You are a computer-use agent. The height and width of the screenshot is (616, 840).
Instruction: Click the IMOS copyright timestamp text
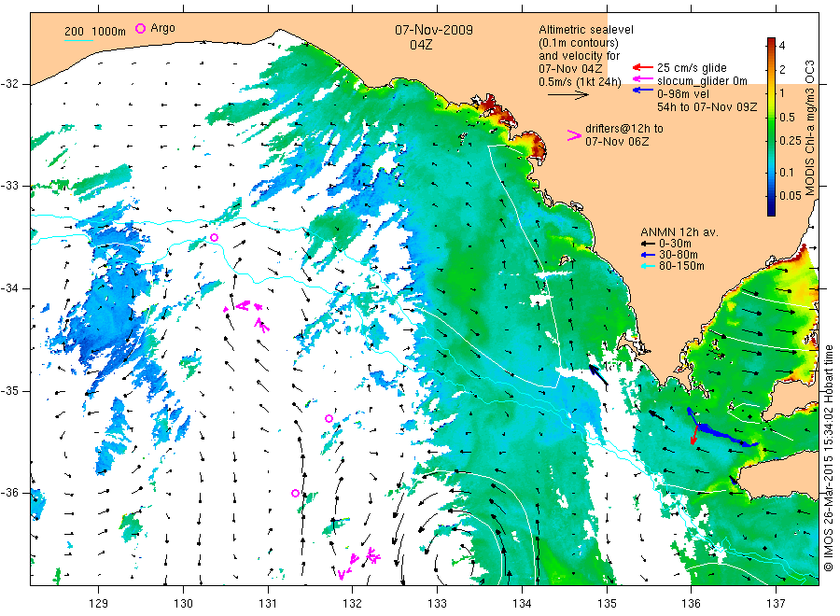pos(828,458)
